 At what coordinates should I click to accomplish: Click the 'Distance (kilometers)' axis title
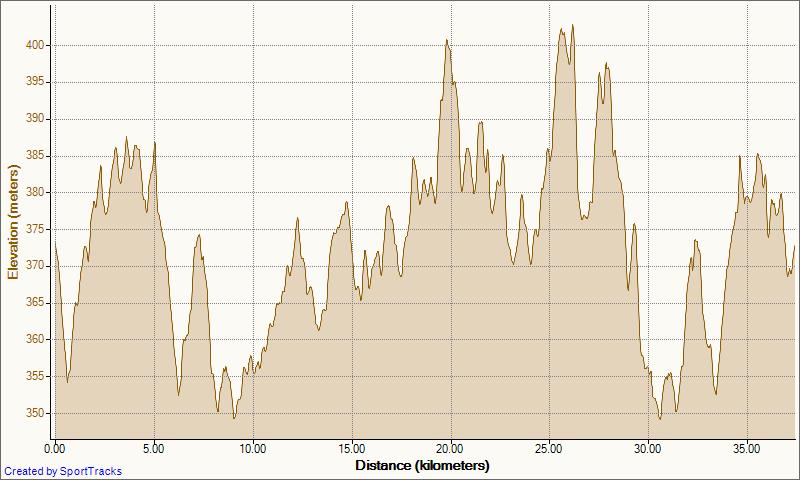point(422,465)
